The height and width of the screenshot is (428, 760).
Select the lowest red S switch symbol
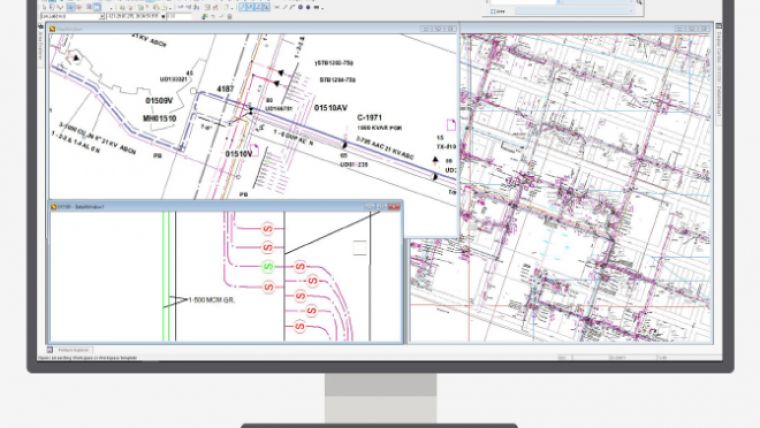click(x=300, y=326)
